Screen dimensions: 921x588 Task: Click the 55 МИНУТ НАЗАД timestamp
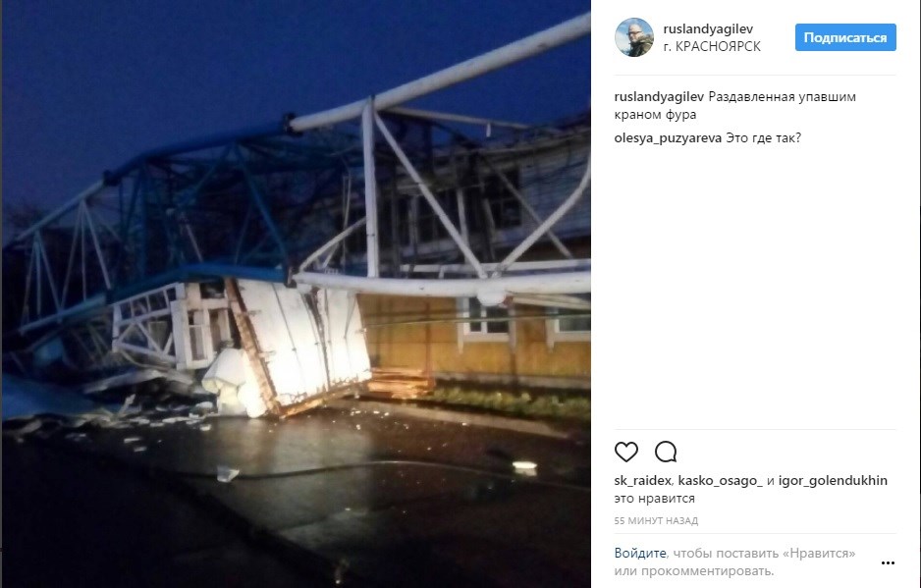[656, 521]
